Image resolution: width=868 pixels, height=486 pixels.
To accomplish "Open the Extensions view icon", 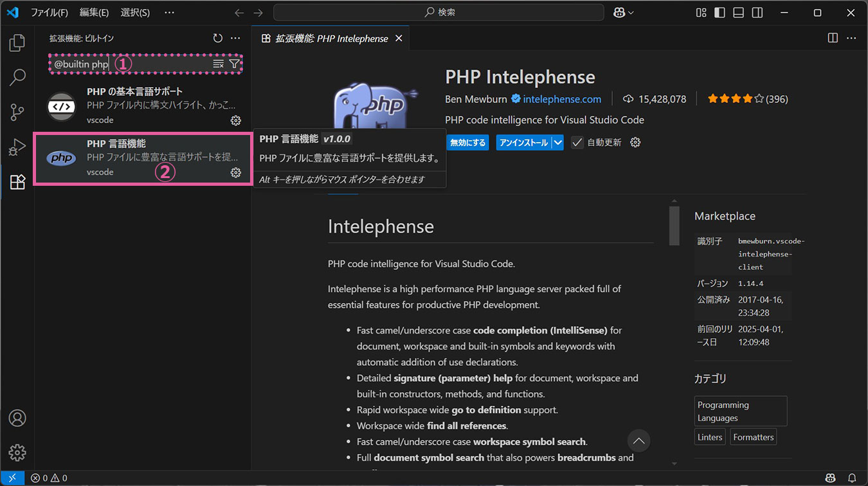I will click(x=17, y=182).
